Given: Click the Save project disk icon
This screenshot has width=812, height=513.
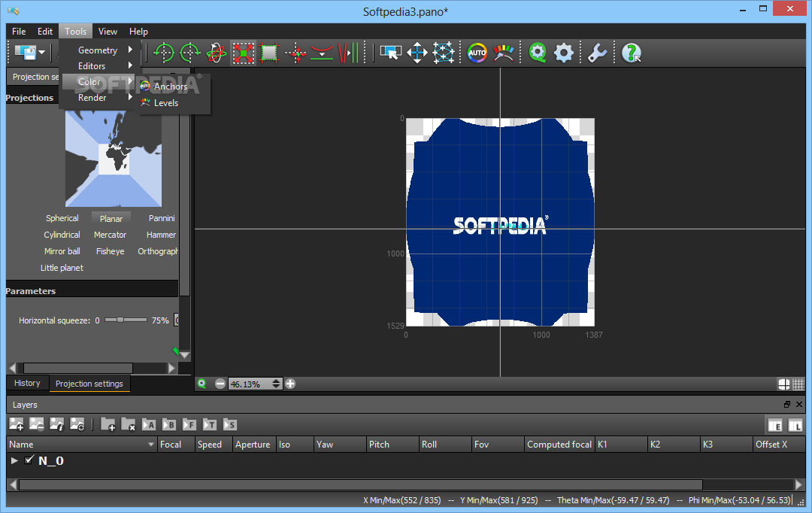Looking at the screenshot, I should pyautogui.click(x=25, y=53).
